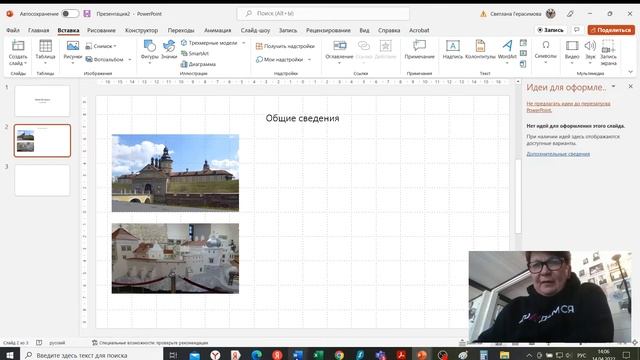Expand the Мои надстройки dropdown arrow
The image size is (640, 360).
pos(309,60)
